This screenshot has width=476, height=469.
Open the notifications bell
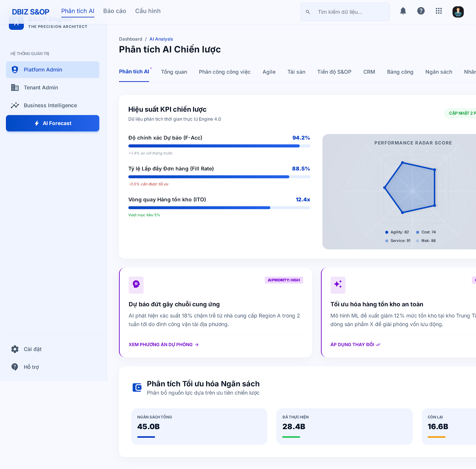(x=403, y=11)
